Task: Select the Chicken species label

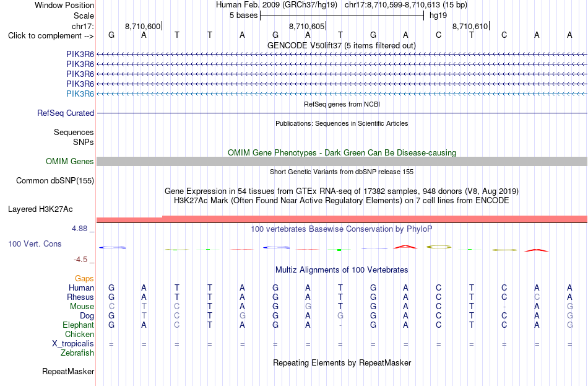Action: (79, 334)
